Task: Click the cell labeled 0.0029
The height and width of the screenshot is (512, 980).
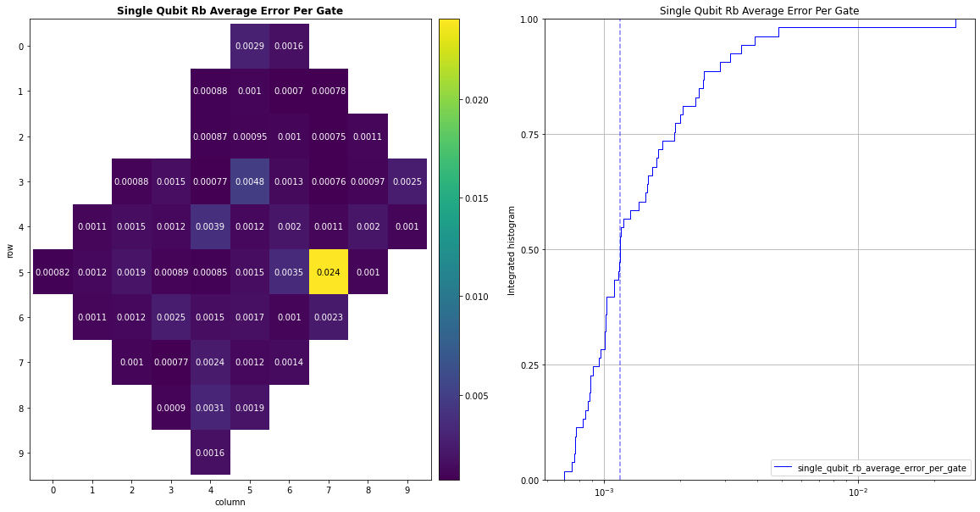Action: pos(249,46)
